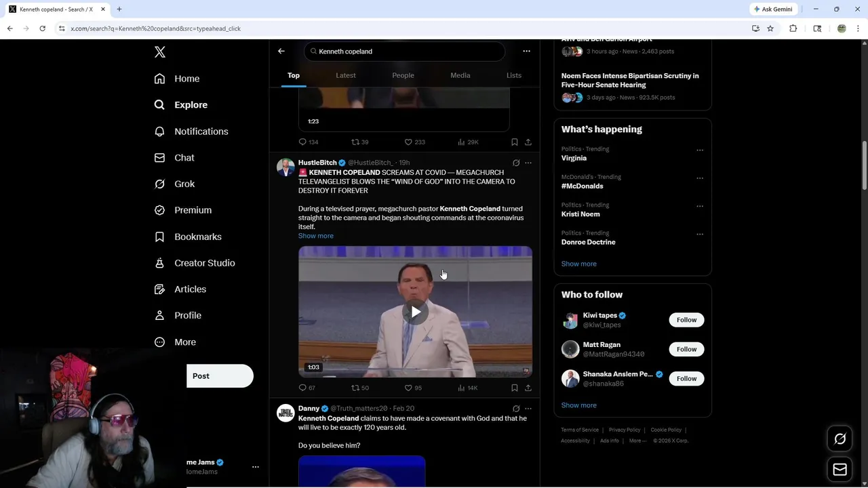The width and height of the screenshot is (868, 488).
Task: Follow Kiwi tapes
Action: pos(686,320)
